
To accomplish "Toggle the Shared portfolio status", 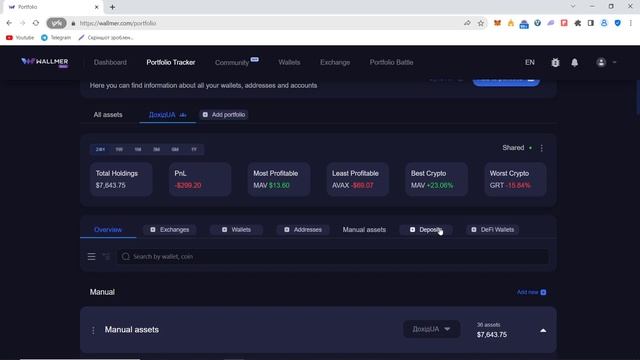I will coord(517,148).
